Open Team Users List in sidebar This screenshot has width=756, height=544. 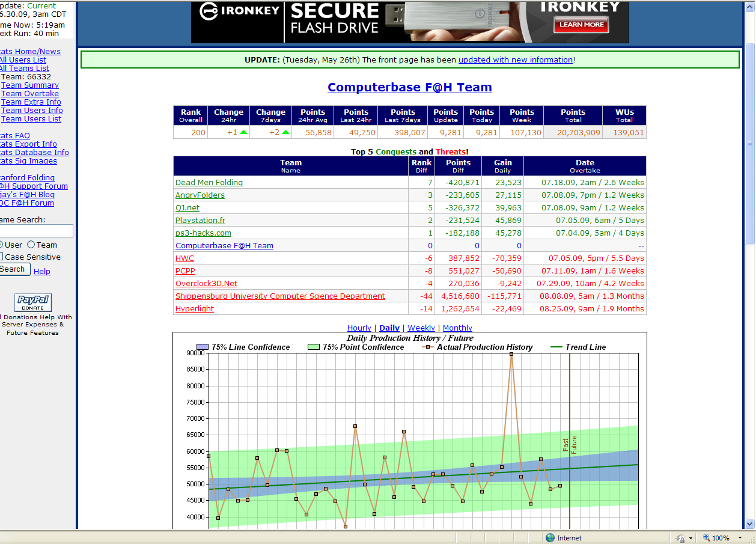point(31,119)
